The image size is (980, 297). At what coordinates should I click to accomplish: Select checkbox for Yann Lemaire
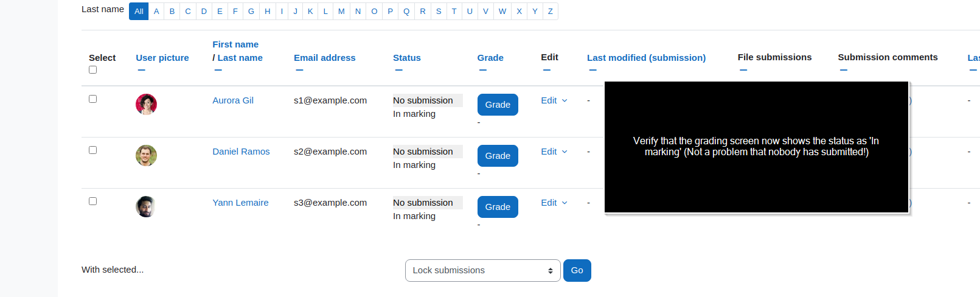92,201
